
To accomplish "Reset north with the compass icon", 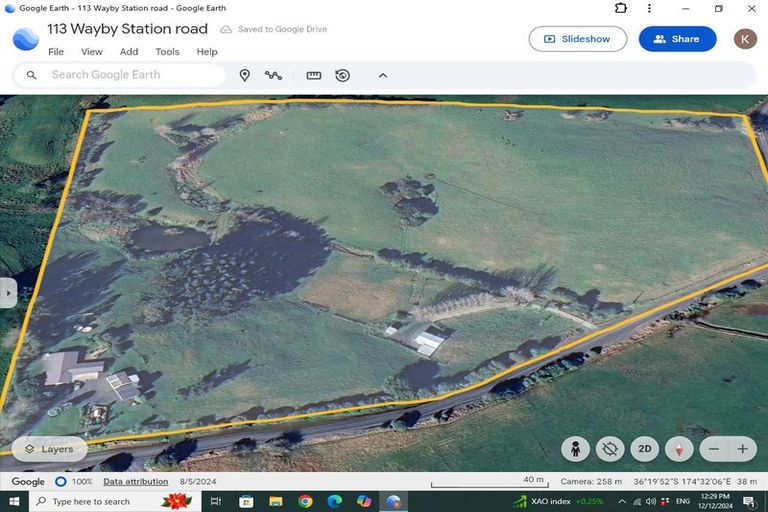I will (679, 449).
